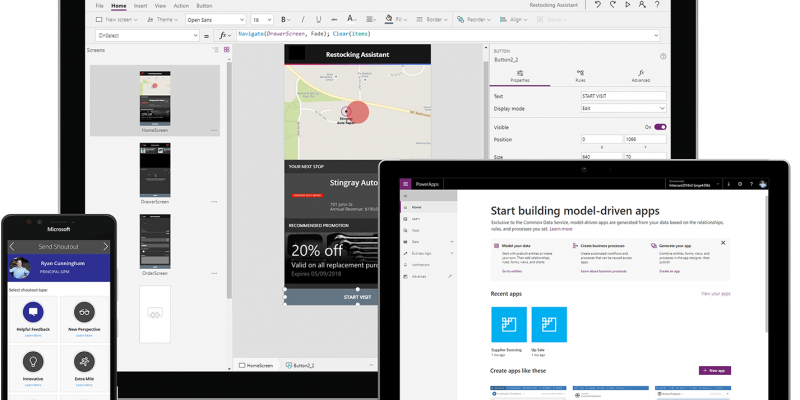Open the help icon in the Button properties pane

click(x=663, y=56)
